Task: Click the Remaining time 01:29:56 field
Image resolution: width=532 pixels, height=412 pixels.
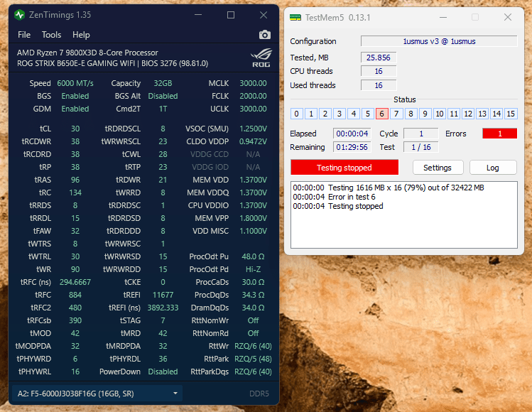Action: pyautogui.click(x=352, y=147)
